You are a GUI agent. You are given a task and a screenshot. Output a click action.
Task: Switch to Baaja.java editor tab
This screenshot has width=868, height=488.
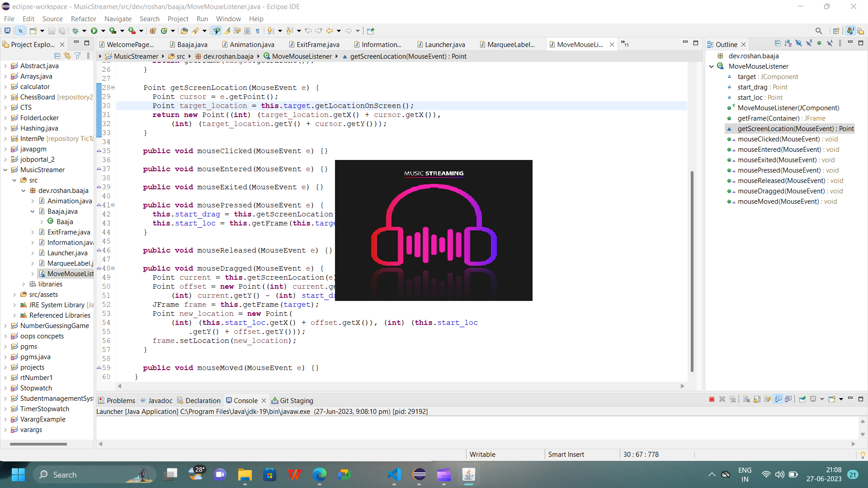pyautogui.click(x=188, y=44)
